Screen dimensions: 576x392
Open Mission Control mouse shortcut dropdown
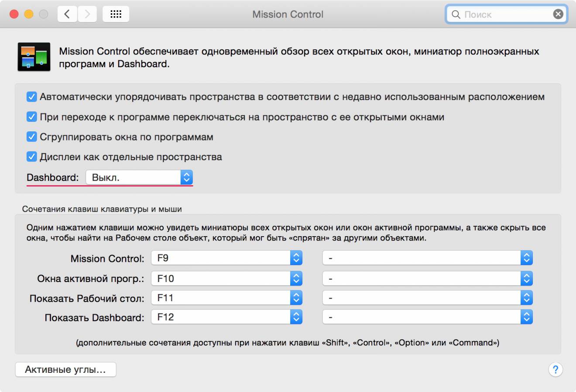click(428, 258)
